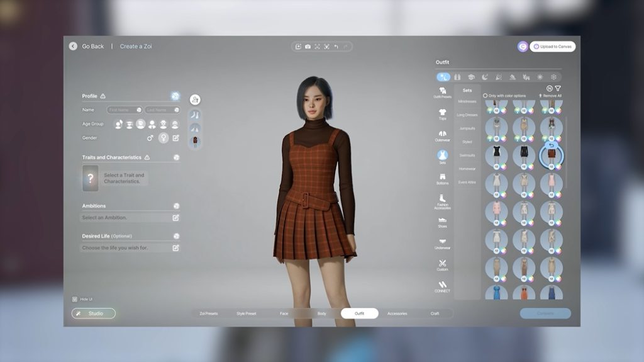The height and width of the screenshot is (362, 644).
Task: Open Outfit Presets in the sidebar
Action: point(442,93)
